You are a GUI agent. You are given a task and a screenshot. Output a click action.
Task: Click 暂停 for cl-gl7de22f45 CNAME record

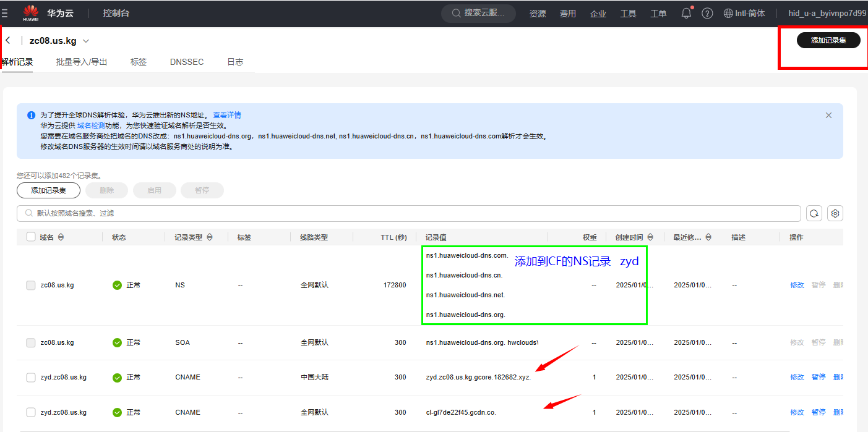pos(819,412)
